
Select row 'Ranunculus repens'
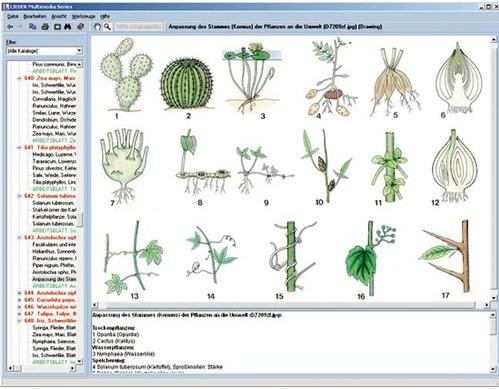click(54, 258)
